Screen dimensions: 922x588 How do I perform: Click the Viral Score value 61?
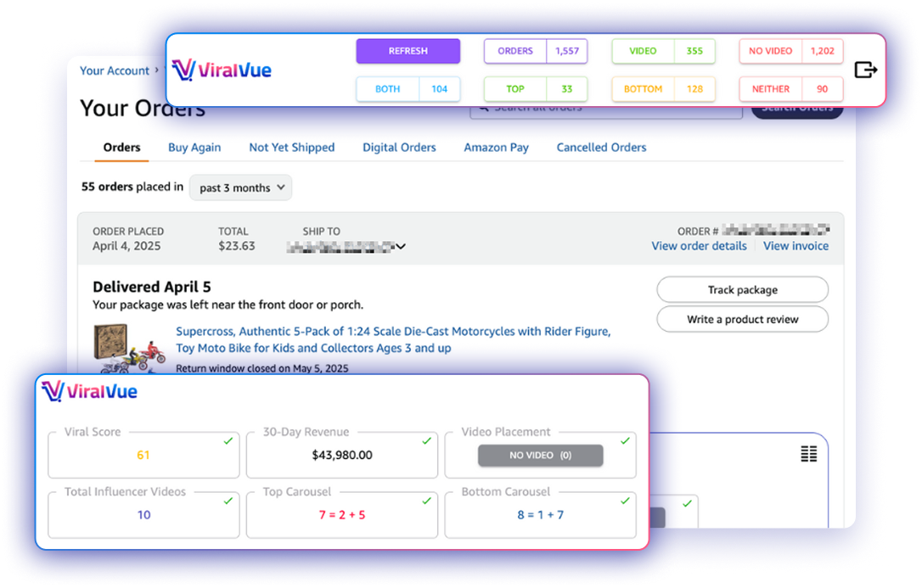(143, 456)
